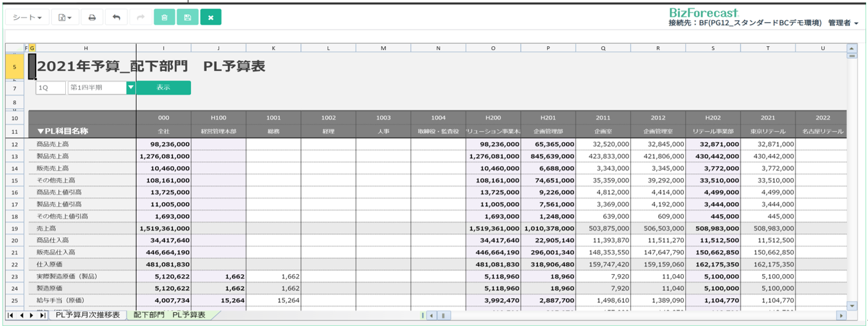Screen dimensions: 868x327
Task: Select the 配下部門 PL予算表 sheet tab
Action: (169, 315)
